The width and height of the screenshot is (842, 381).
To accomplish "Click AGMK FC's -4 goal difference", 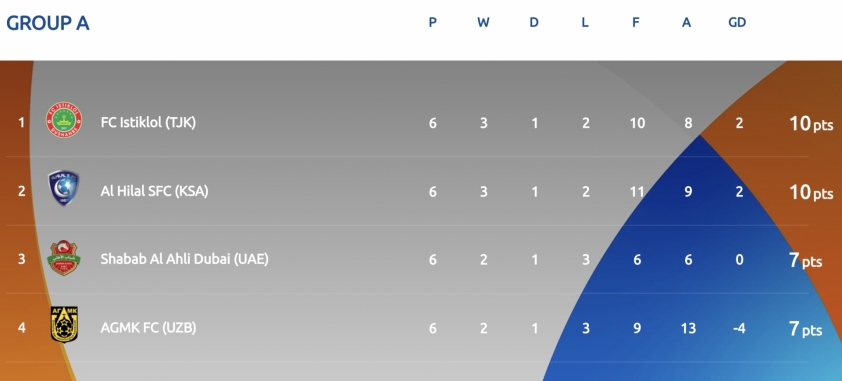I will tap(739, 328).
